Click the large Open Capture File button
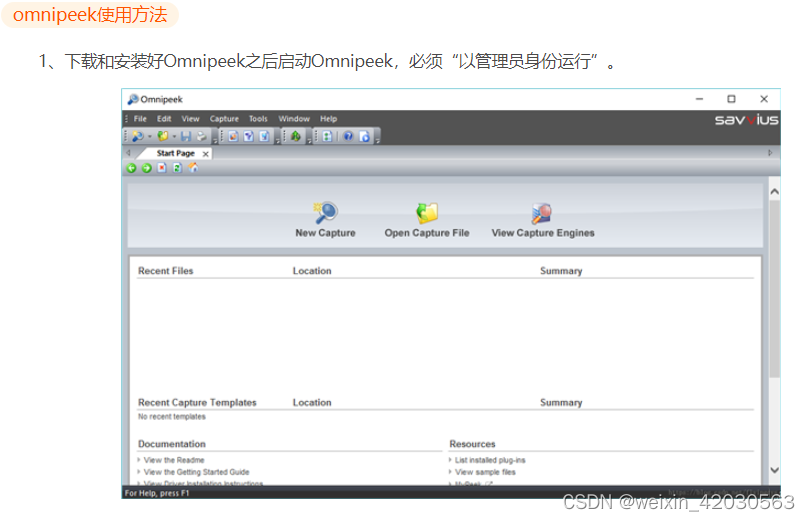 (427, 220)
